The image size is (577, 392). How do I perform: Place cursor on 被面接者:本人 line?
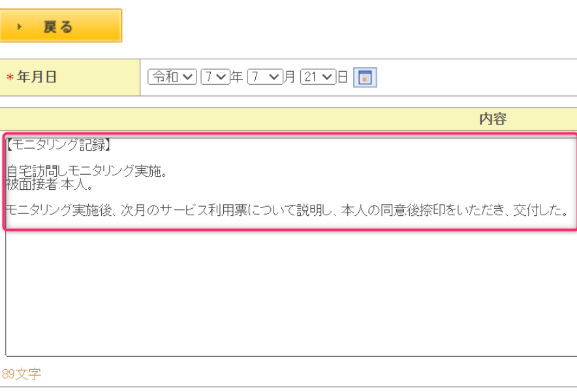point(49,185)
